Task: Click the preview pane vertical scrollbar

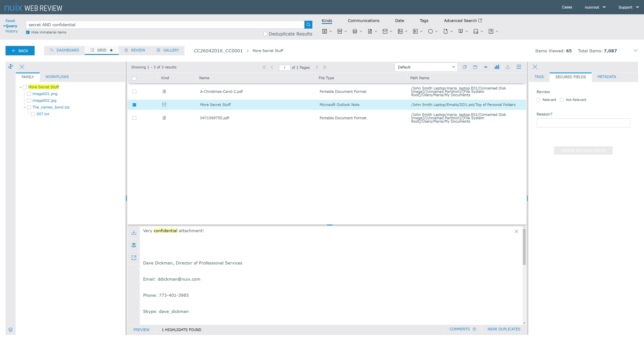Action: coord(524,247)
